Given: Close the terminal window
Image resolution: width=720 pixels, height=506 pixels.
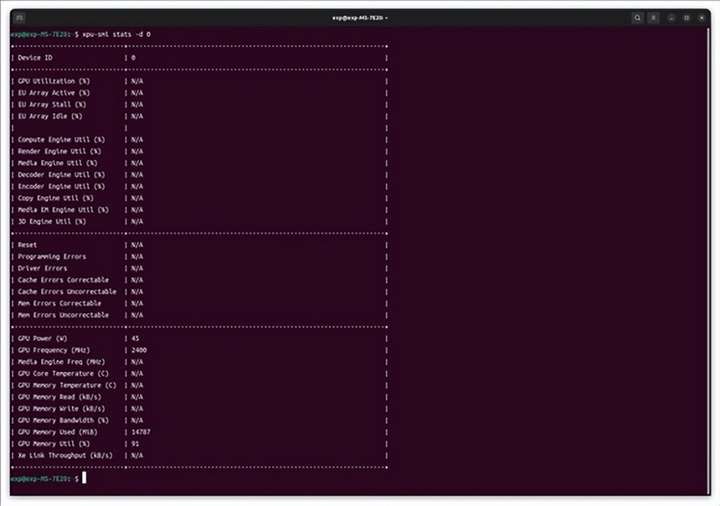Looking at the screenshot, I should pyautogui.click(x=702, y=18).
